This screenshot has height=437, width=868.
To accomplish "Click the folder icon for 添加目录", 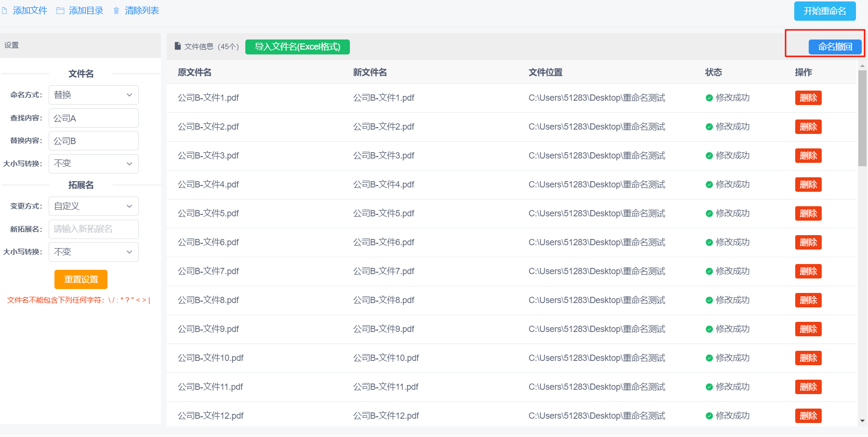I will pyautogui.click(x=60, y=11).
